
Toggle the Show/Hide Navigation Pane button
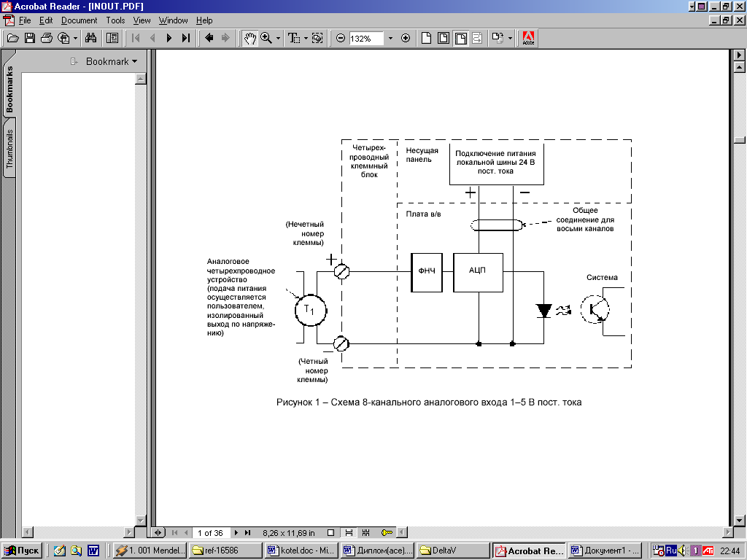[x=112, y=38]
